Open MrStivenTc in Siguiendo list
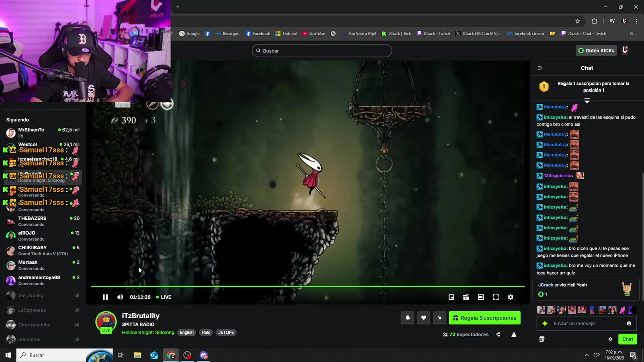The height and width of the screenshot is (362, 644). click(43, 133)
